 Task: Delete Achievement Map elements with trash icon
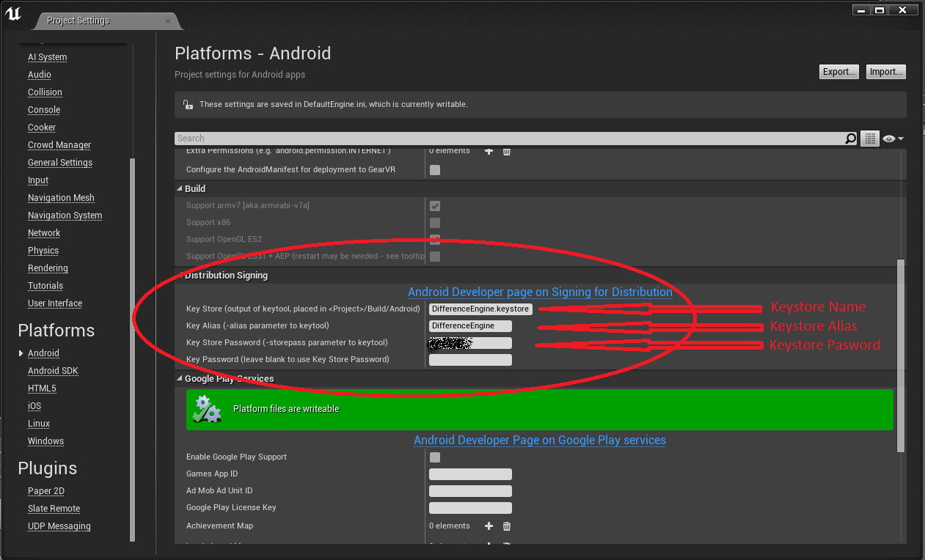coord(506,526)
